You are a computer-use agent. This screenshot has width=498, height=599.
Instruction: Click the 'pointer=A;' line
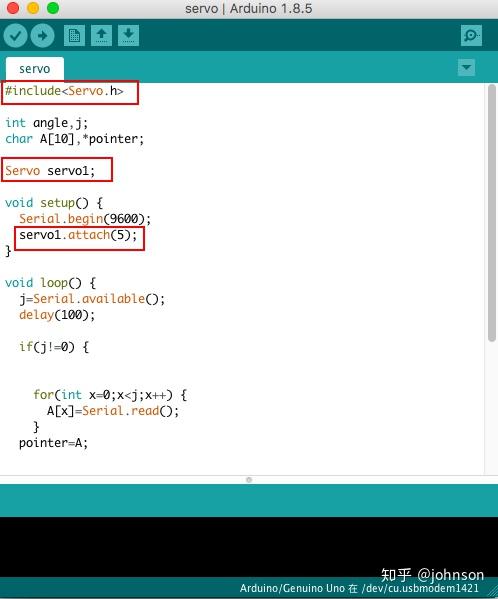coord(53,443)
